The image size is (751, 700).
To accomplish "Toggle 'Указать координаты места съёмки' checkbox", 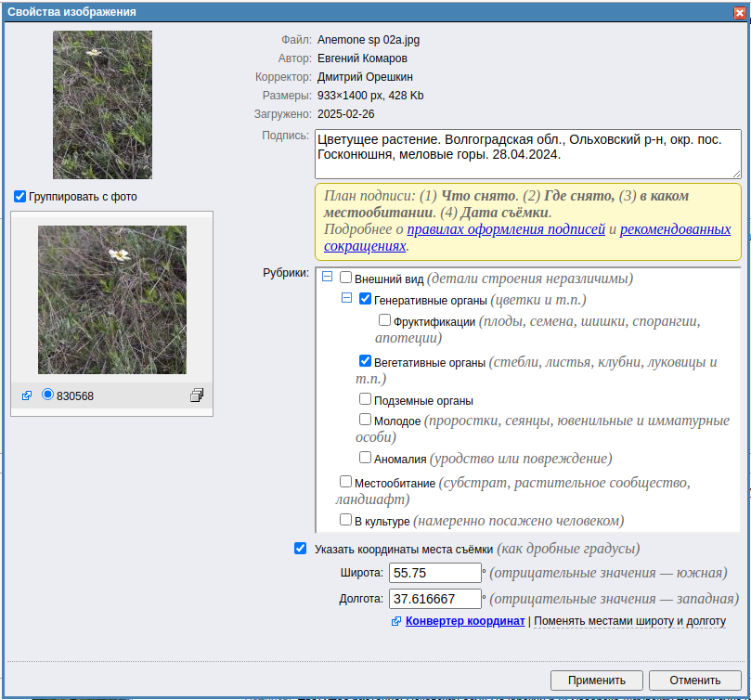I will pyautogui.click(x=300, y=548).
